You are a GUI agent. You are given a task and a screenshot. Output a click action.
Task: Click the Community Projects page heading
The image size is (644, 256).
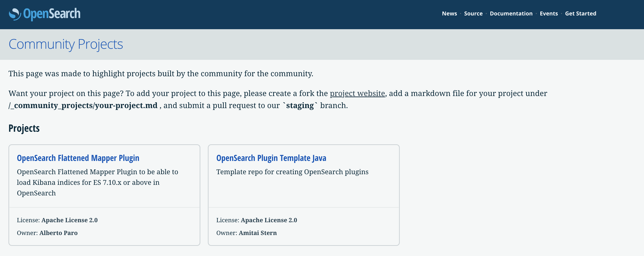point(66,44)
